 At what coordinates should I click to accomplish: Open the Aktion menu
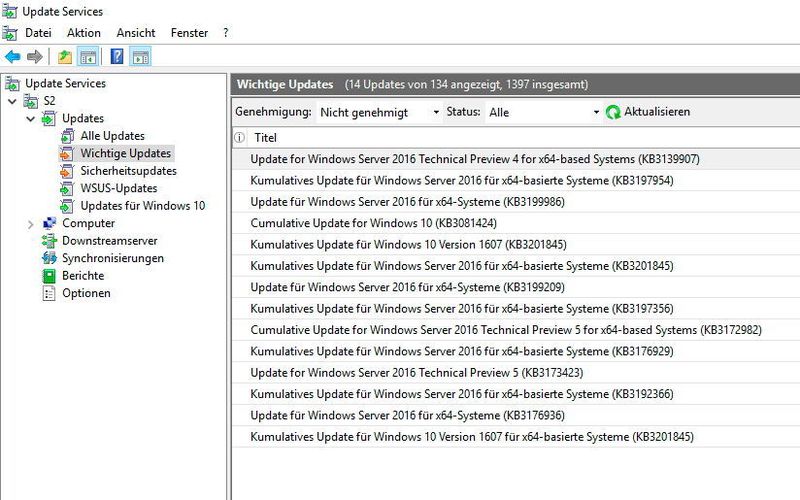tap(84, 33)
